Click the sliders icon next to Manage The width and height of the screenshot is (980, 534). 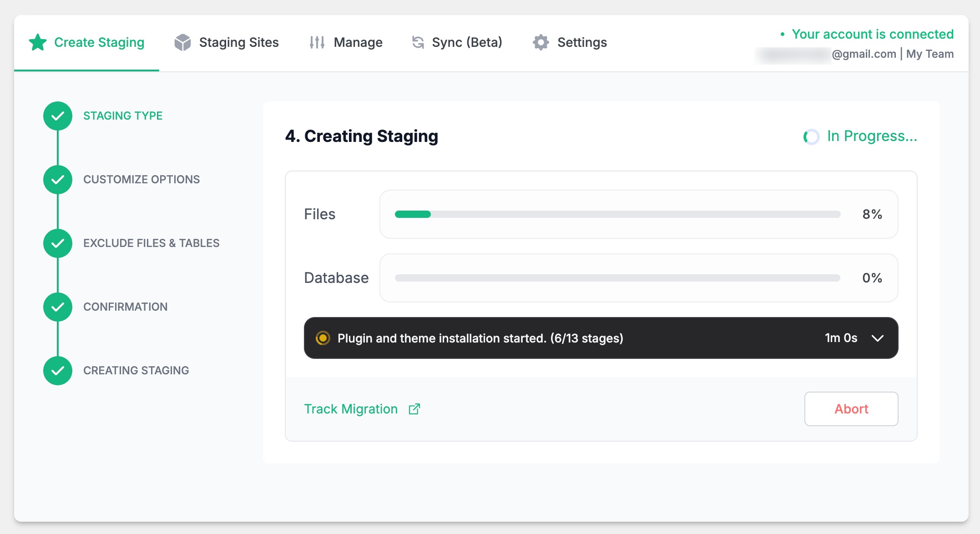pyautogui.click(x=317, y=42)
